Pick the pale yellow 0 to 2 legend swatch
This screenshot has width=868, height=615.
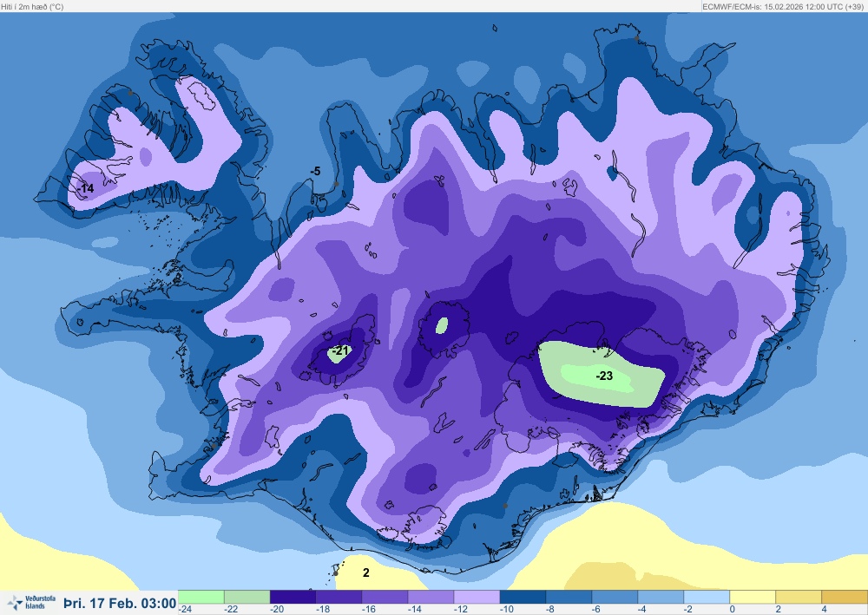(753, 597)
